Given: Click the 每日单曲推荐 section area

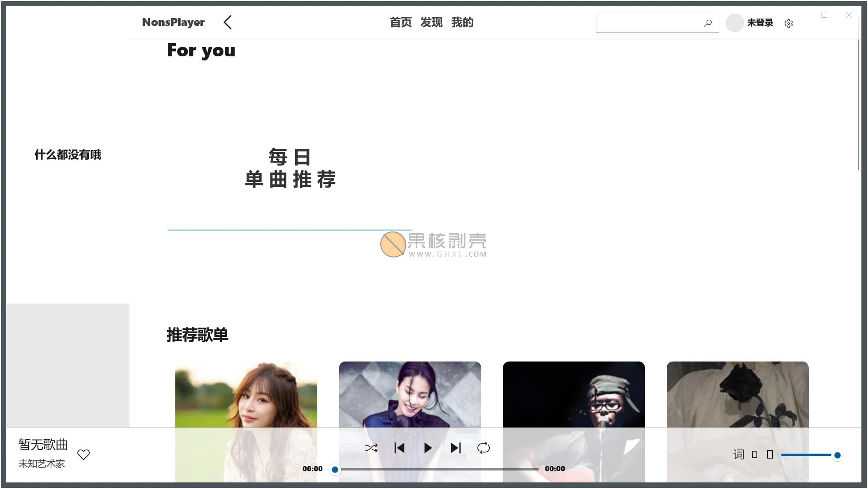Looking at the screenshot, I should click(x=289, y=167).
